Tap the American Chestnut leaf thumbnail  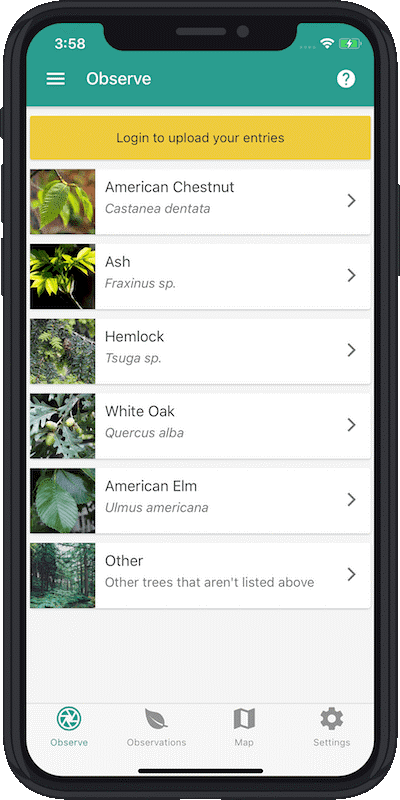62,202
